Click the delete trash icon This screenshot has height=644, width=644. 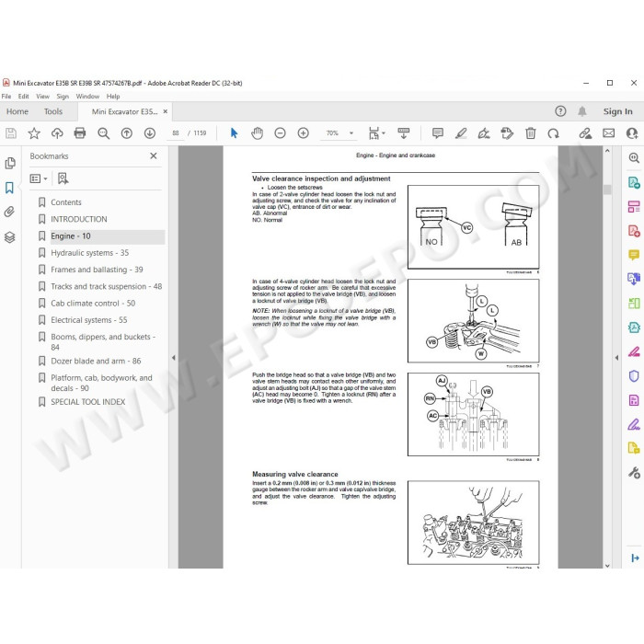pos(530,133)
